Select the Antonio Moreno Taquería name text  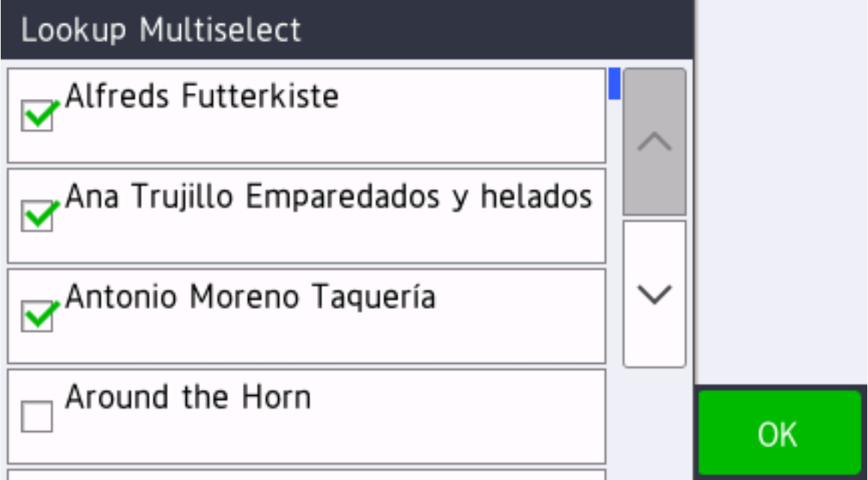click(250, 297)
